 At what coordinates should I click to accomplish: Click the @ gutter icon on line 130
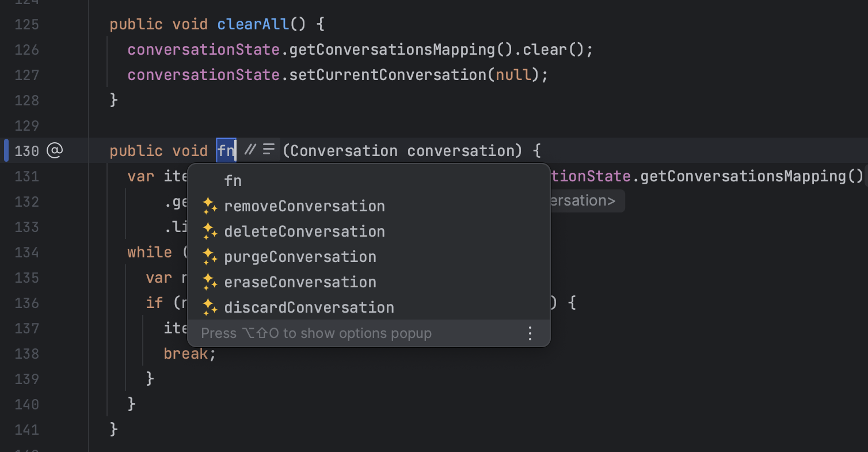coord(54,151)
